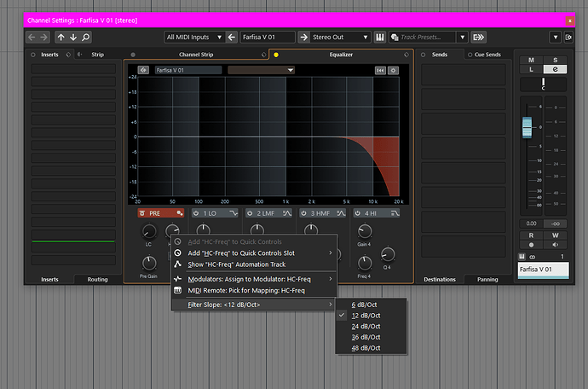Click the window layout setup icon
Viewport: 588px width, 389px height.
click(x=568, y=38)
